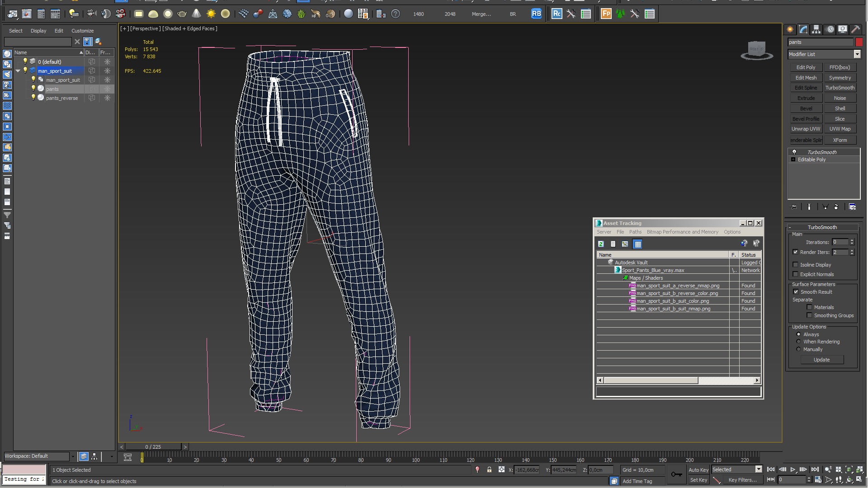The image size is (868, 488).
Task: Open the Key Filters button
Action: pos(742,480)
